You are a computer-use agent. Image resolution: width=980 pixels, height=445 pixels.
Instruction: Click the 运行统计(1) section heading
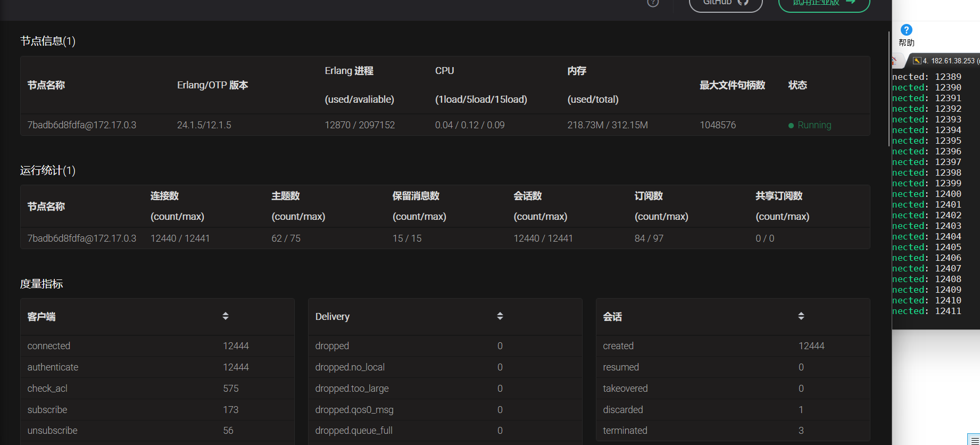[48, 170]
